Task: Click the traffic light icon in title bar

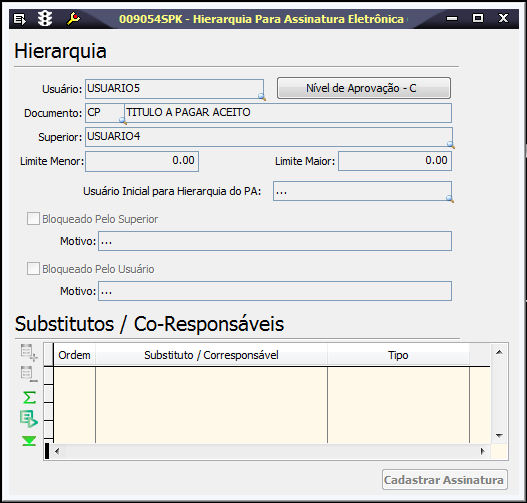Action: (45, 18)
